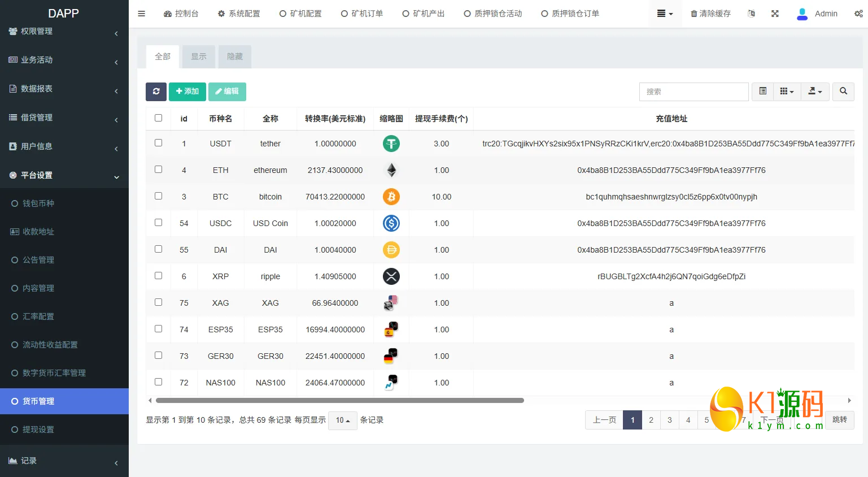Screen dimensions: 868x477
Task: Expand the 用户信息 sidebar menu
Action: (x=64, y=146)
